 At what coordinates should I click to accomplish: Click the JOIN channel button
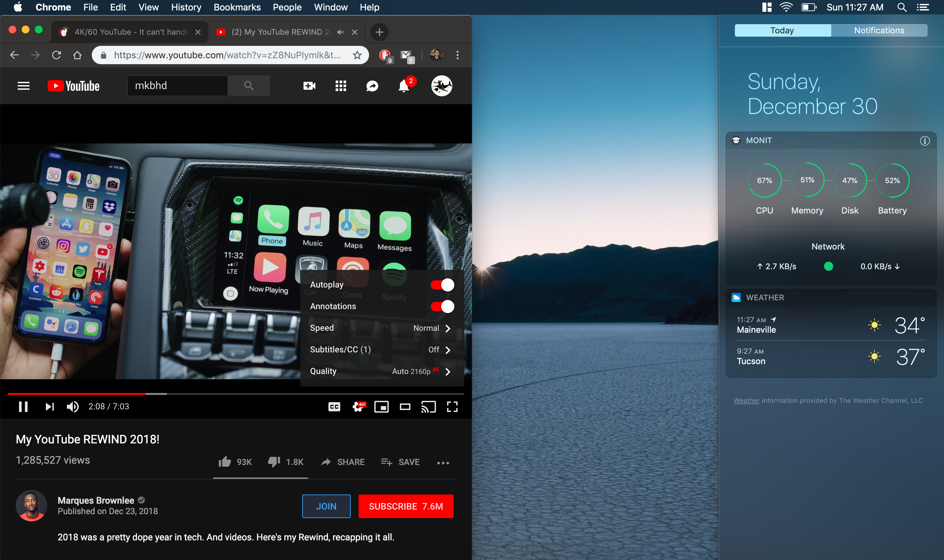coord(326,506)
